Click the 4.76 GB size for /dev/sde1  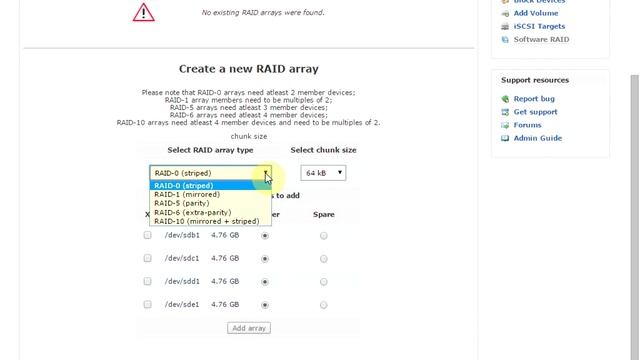pos(225,304)
